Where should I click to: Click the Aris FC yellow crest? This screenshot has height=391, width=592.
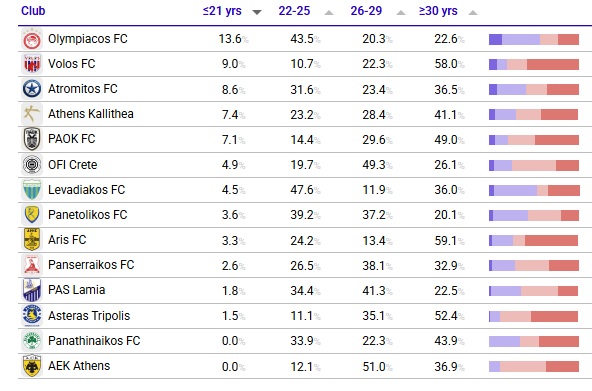point(32,240)
